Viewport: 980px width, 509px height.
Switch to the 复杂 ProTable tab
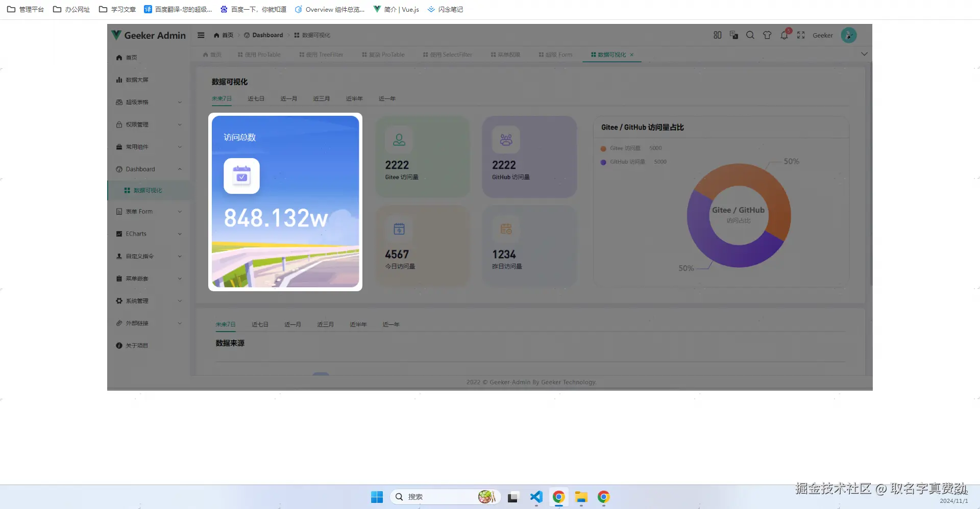[383, 55]
